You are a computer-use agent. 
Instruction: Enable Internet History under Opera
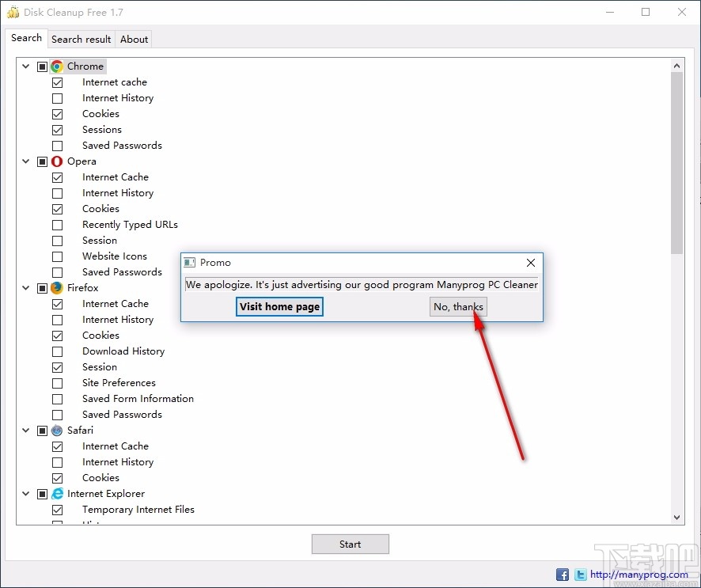(x=57, y=192)
